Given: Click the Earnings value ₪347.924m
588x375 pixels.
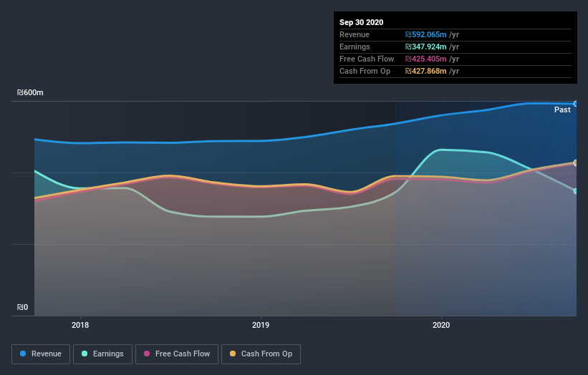Looking at the screenshot, I should pos(425,47).
